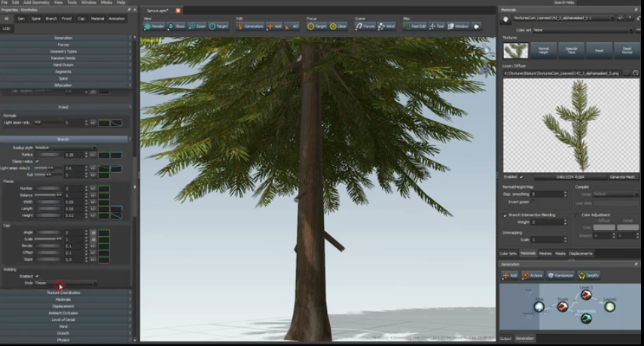Screen dimensions: 644x346
Task: Click the Radius slider
Action: (x=48, y=155)
